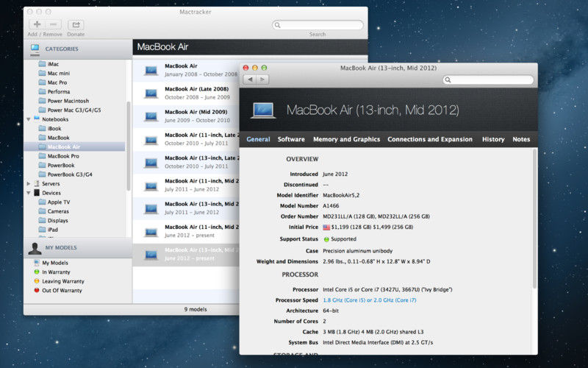
Task: Click the MacBookAir5,2 model identifier value
Action: (x=341, y=195)
